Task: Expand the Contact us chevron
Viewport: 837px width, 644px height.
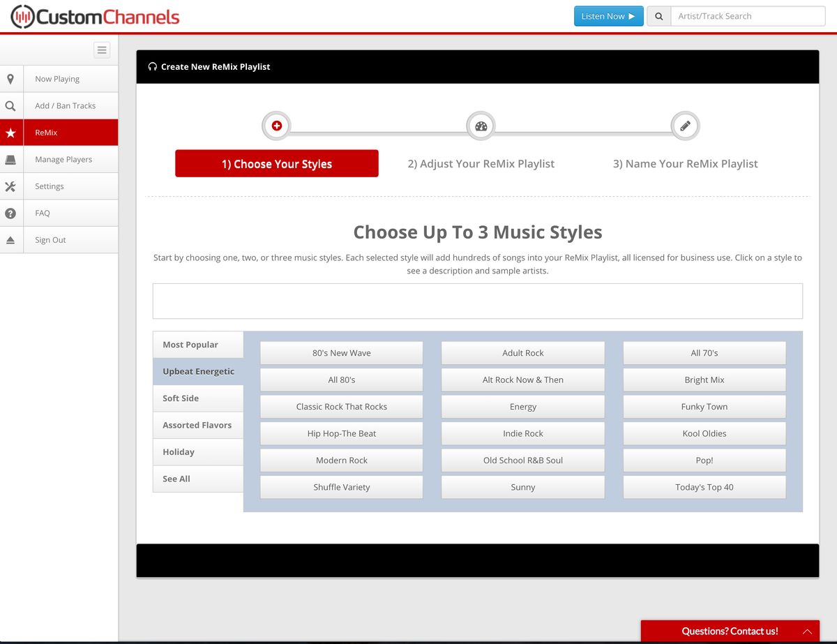Action: (807, 631)
